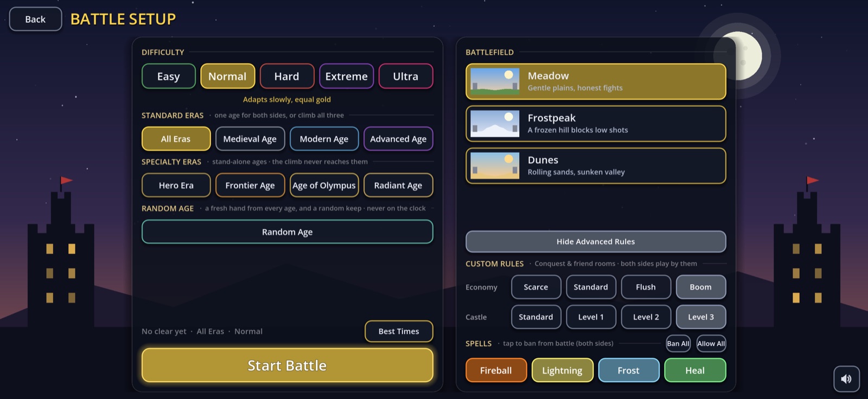Set Economy to Standard

click(591, 287)
